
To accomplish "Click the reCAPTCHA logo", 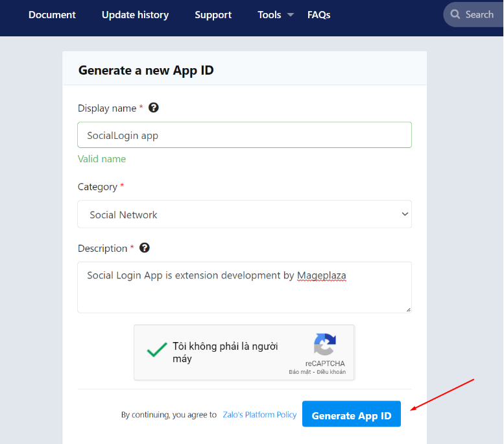I will tap(325, 345).
